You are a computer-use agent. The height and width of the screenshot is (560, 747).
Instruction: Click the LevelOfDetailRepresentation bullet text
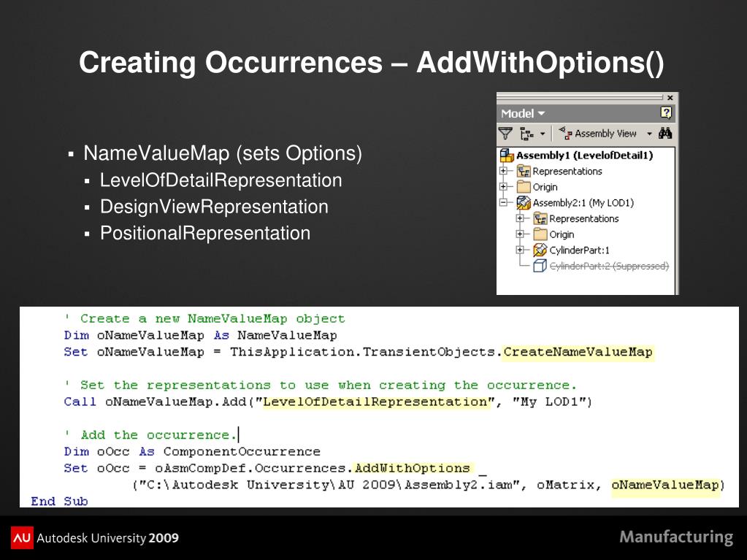coord(221,180)
